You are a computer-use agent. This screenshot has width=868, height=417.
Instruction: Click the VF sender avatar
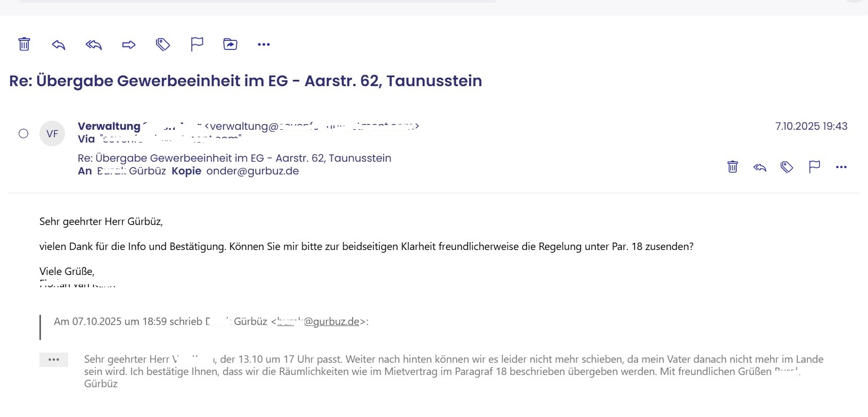pyautogui.click(x=52, y=134)
